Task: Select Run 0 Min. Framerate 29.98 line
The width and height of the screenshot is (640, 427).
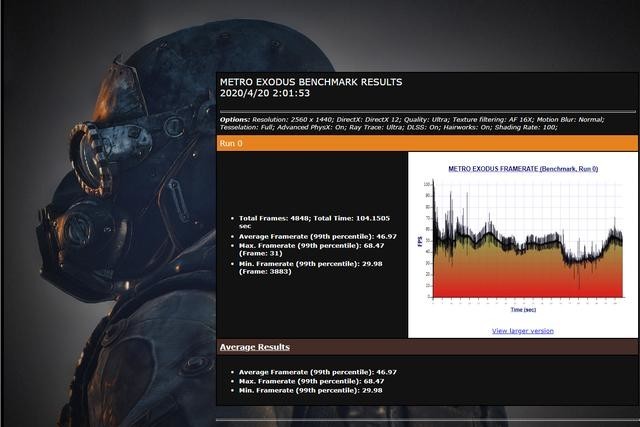Action: [311, 267]
